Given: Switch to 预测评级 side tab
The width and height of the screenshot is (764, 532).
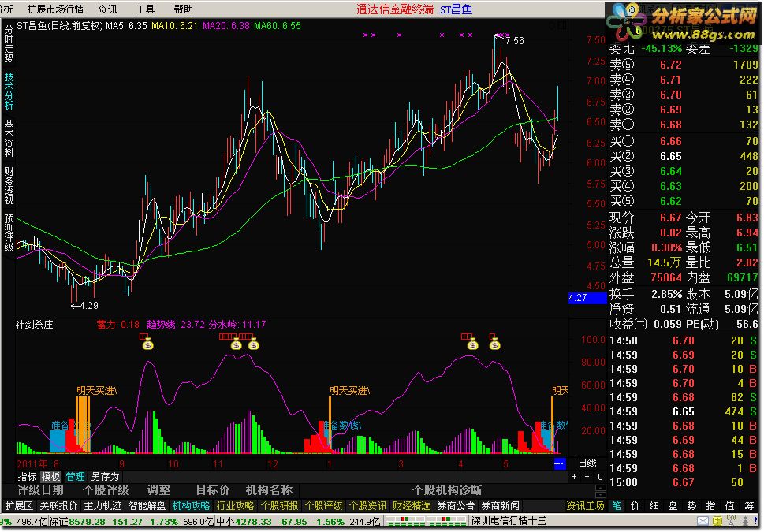Looking at the screenshot, I should coord(9,233).
